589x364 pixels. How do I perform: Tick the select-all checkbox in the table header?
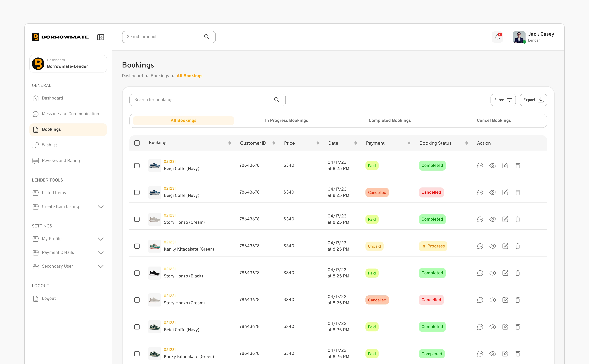pyautogui.click(x=137, y=143)
